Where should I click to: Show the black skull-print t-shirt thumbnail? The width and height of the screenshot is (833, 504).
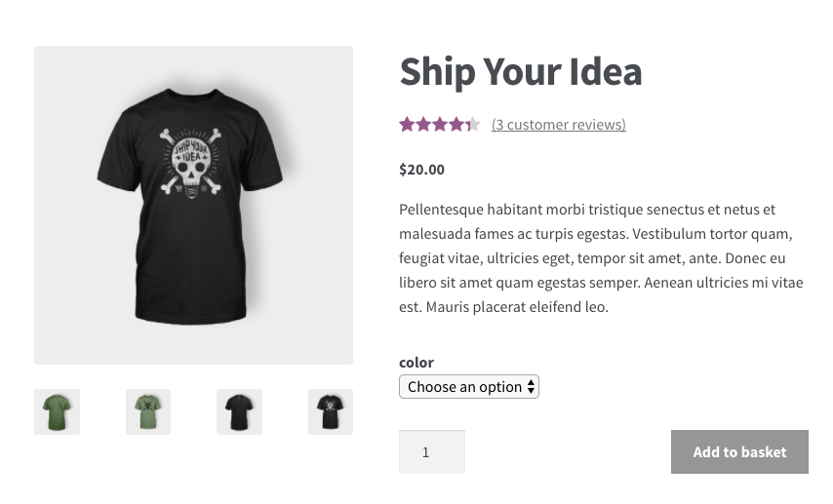pos(331,411)
